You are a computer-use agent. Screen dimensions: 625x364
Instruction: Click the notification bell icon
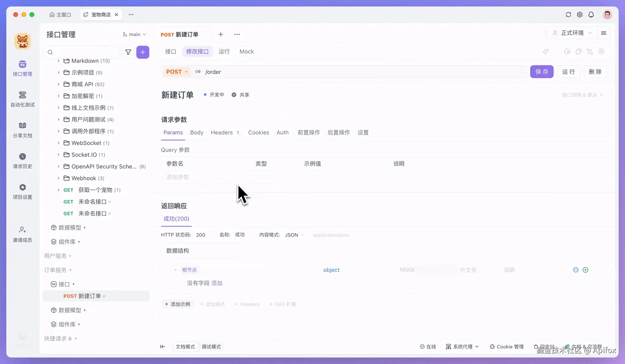point(591,15)
